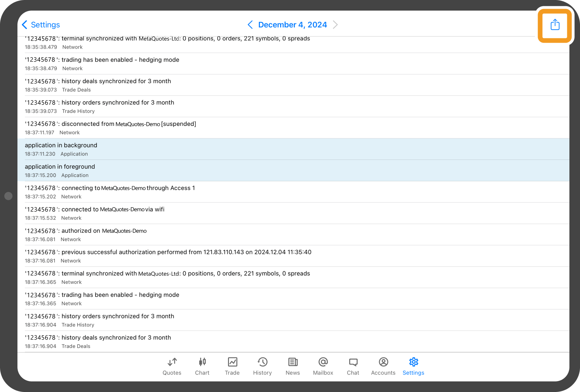The image size is (580, 392).
Task: Go back to Settings
Action: tap(41, 25)
